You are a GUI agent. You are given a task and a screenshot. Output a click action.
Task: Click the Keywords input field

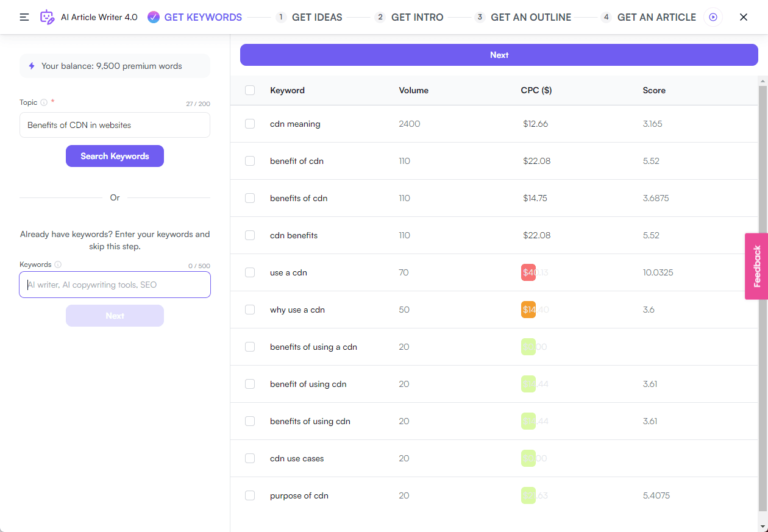115,285
